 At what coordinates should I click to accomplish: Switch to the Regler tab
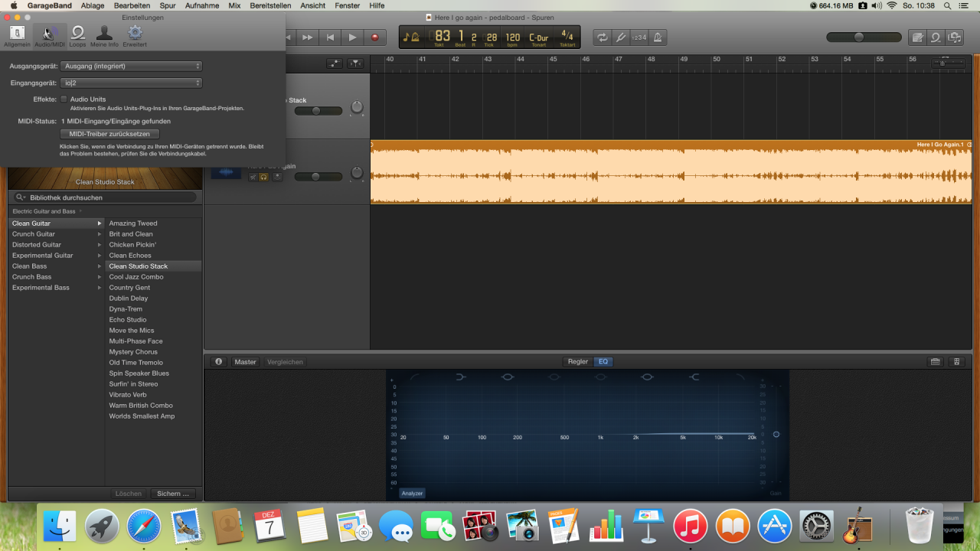pos(578,362)
